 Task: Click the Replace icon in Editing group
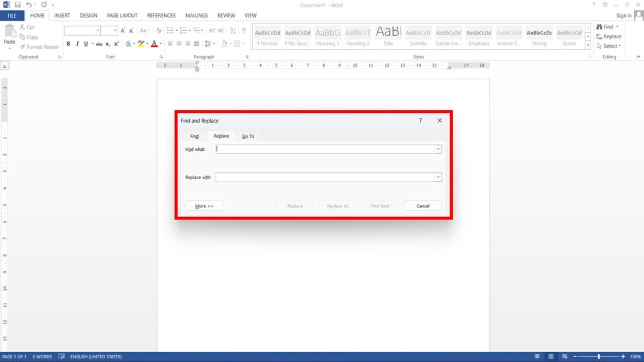click(608, 36)
